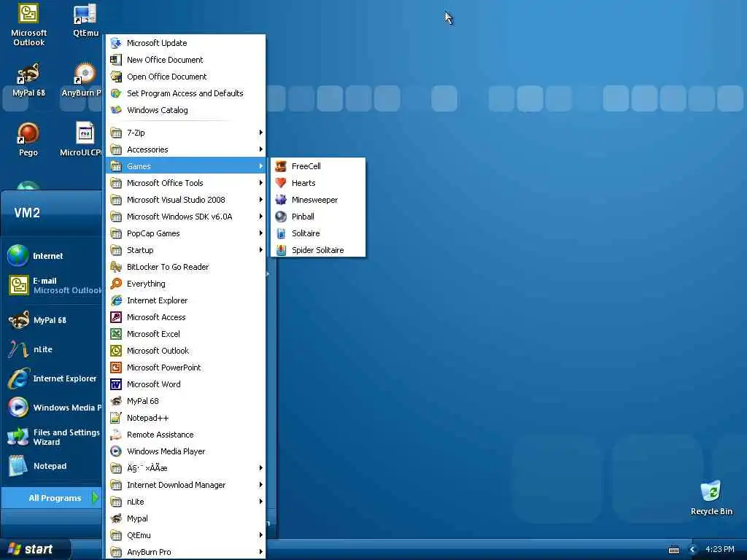Start Minesweeper from Games
Screen dimensions: 747x560
point(318,200)
